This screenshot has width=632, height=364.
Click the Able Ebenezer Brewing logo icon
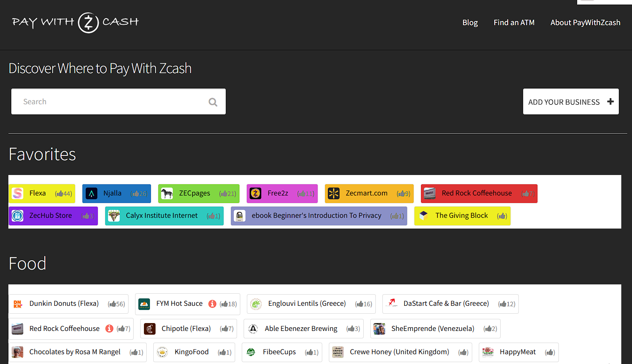[x=253, y=329]
